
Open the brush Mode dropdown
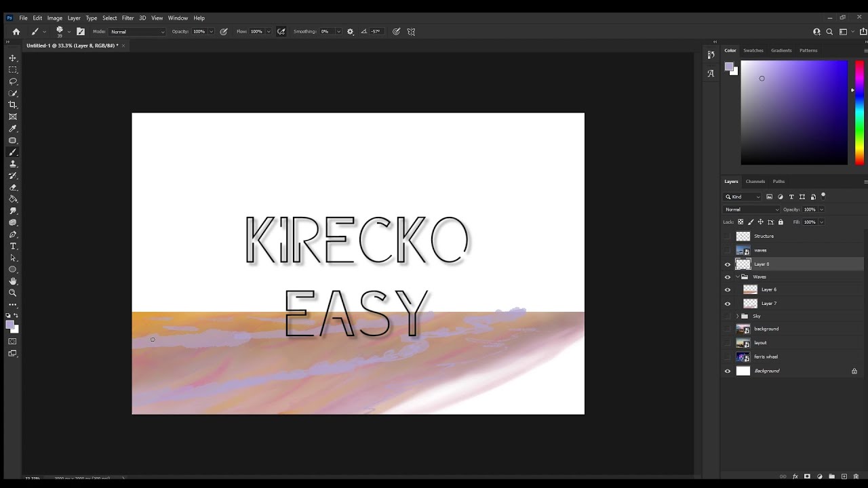click(x=138, y=32)
